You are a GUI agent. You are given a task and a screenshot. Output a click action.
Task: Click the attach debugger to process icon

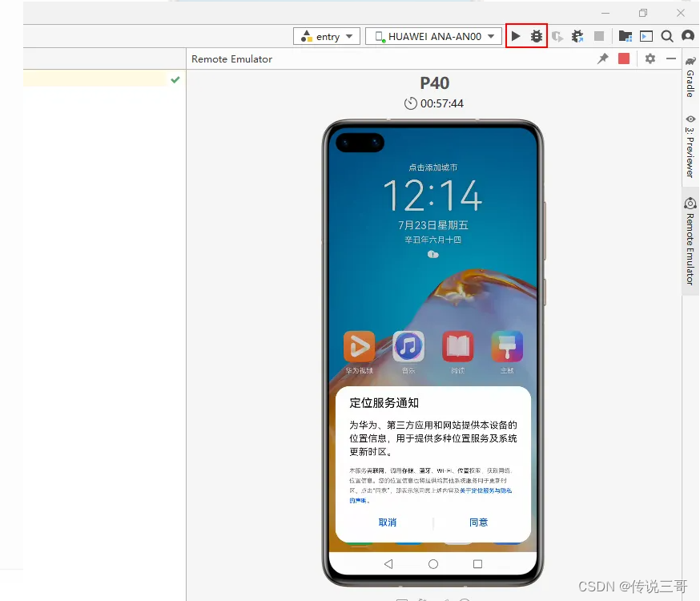click(577, 36)
